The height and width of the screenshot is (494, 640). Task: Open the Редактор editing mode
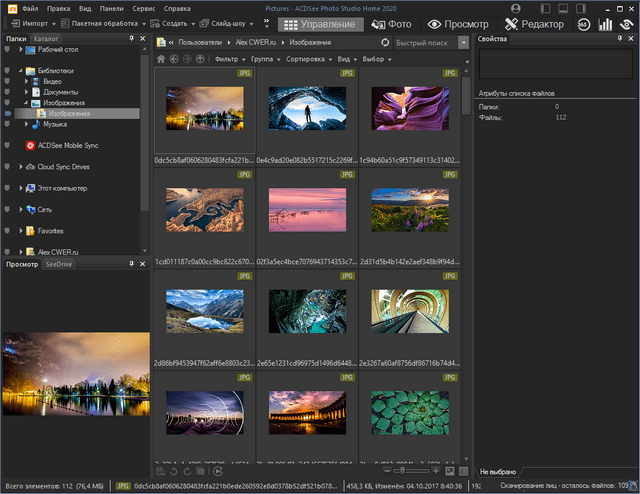pyautogui.click(x=534, y=24)
